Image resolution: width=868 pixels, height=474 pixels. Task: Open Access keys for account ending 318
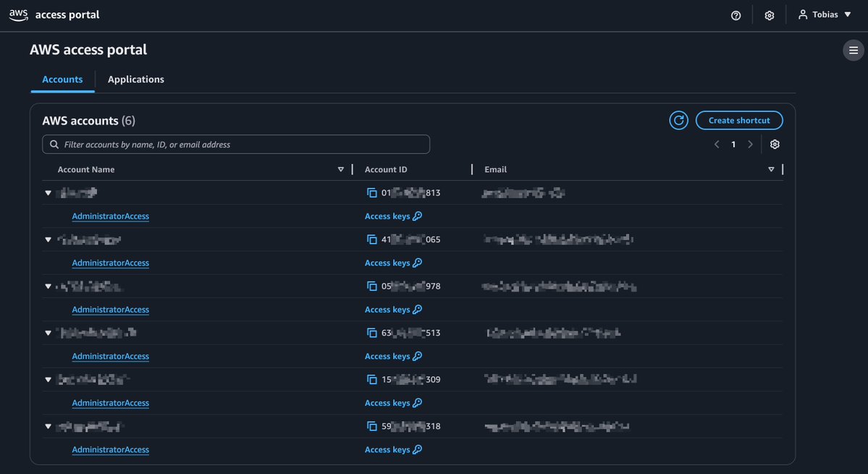point(393,449)
